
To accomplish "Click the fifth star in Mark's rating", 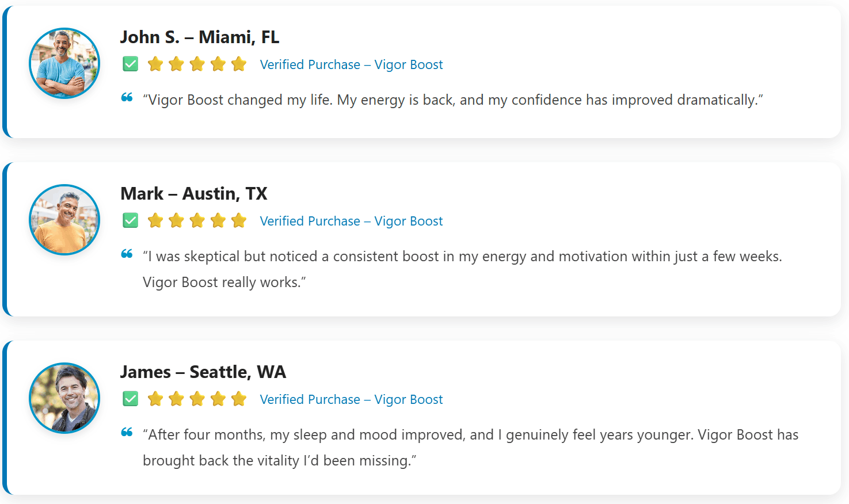I will tap(238, 220).
